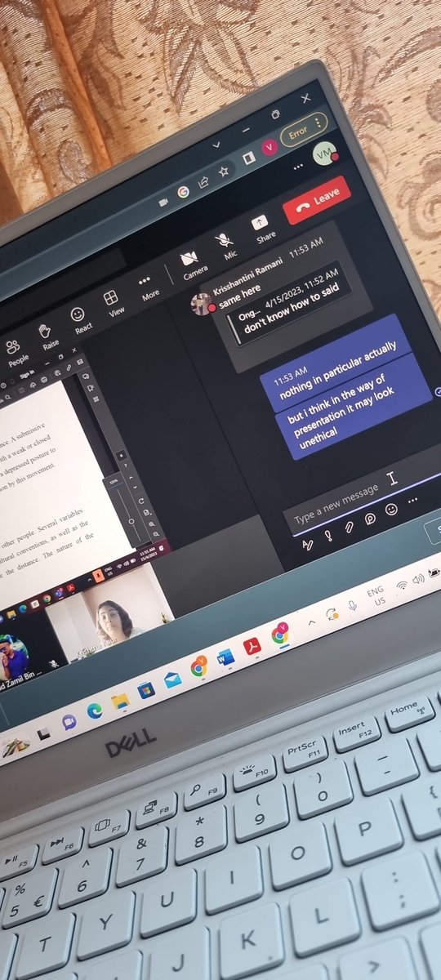The height and width of the screenshot is (980, 441).
Task: Open Microsoft Edge from the taskbar
Action: [95, 711]
